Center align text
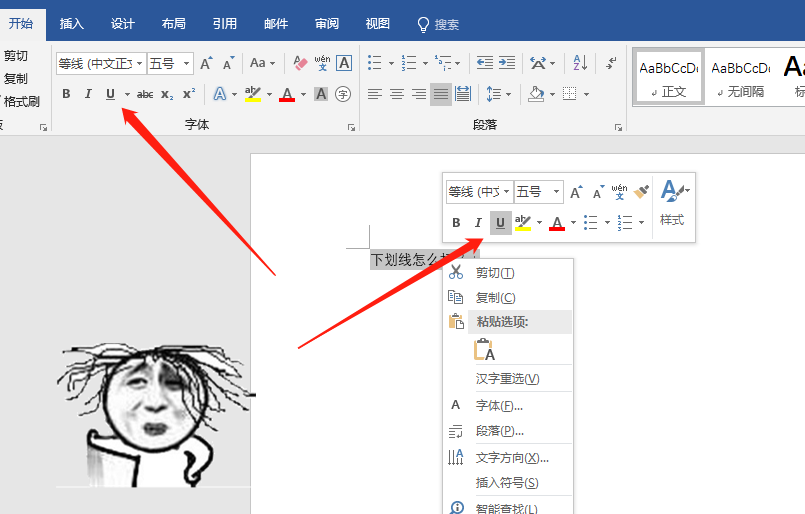The image size is (805, 514). point(397,94)
